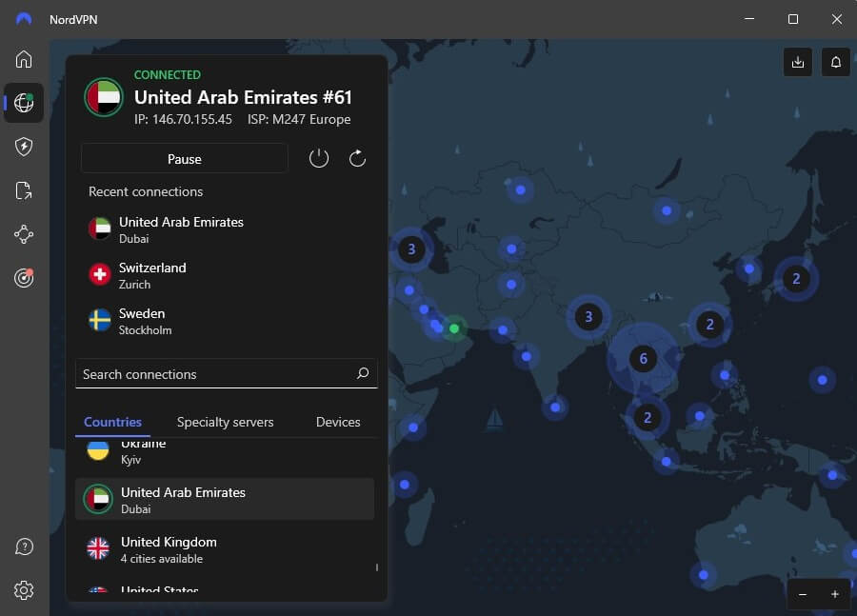Open the Settings gear icon
Screen dimensions: 857x616
point(24,590)
